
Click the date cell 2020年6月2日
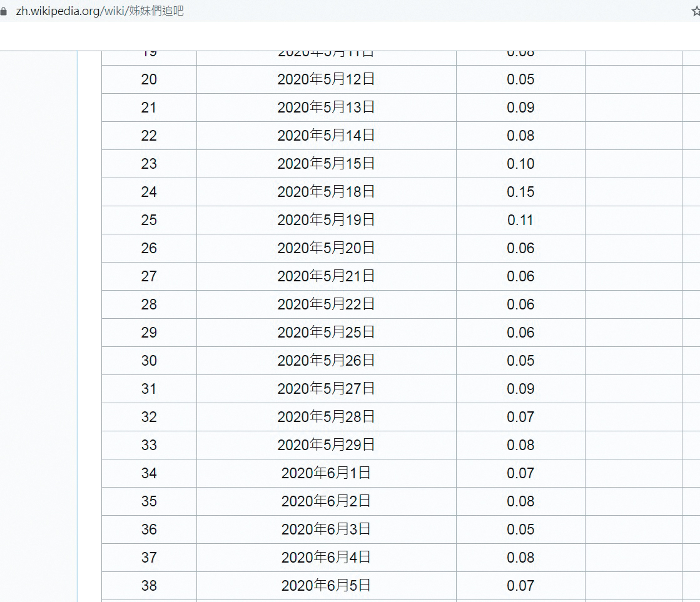[326, 501]
